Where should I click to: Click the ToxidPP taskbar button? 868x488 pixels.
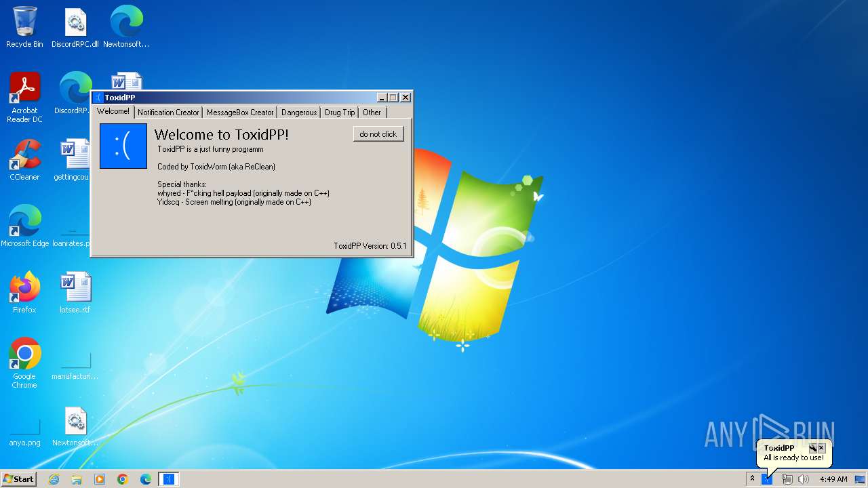(169, 479)
